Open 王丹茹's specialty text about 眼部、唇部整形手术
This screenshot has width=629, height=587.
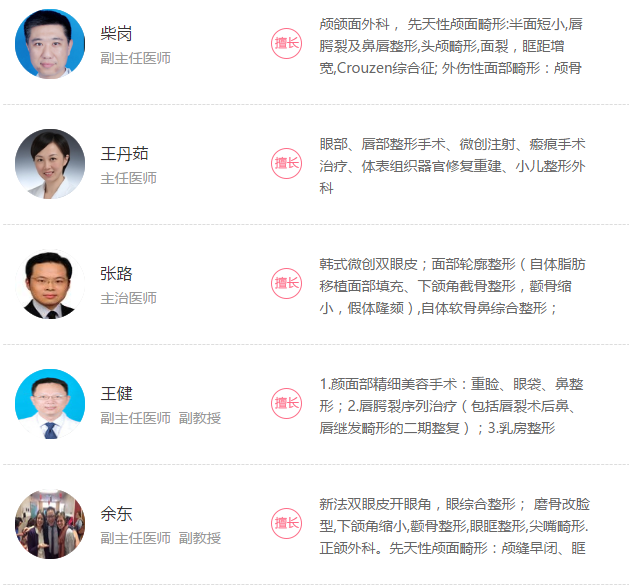[x=452, y=166]
